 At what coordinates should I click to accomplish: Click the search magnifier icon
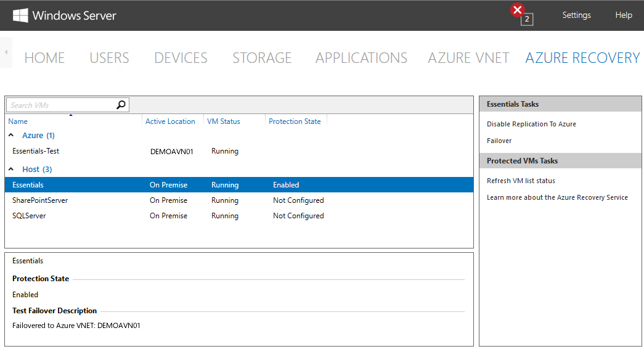click(x=121, y=105)
